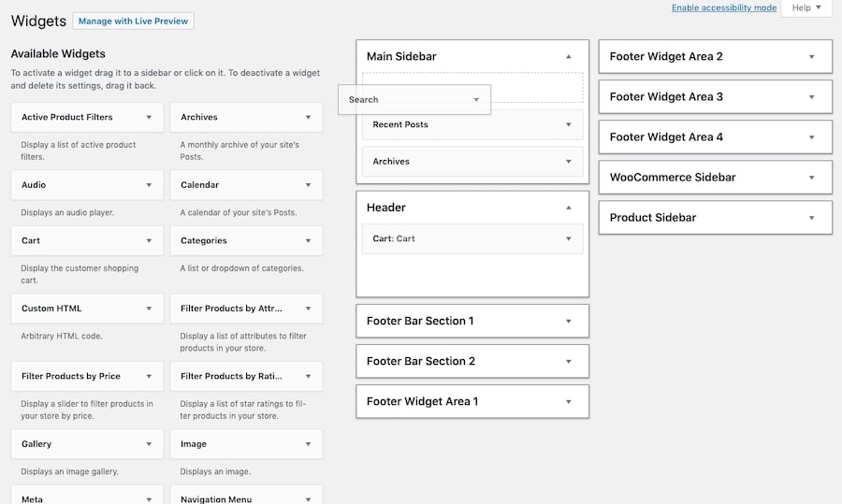Click arrow on Active Product Filters widget
Screen dimensions: 842x504
(x=149, y=117)
